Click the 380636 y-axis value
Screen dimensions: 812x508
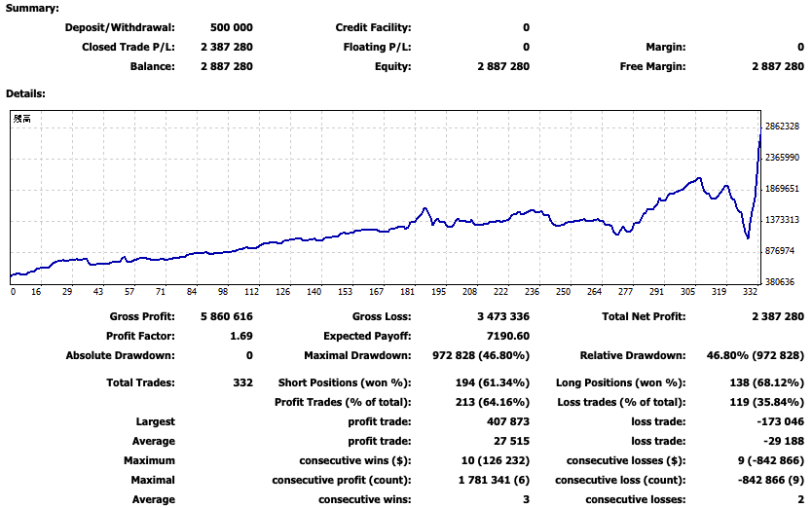(x=779, y=281)
